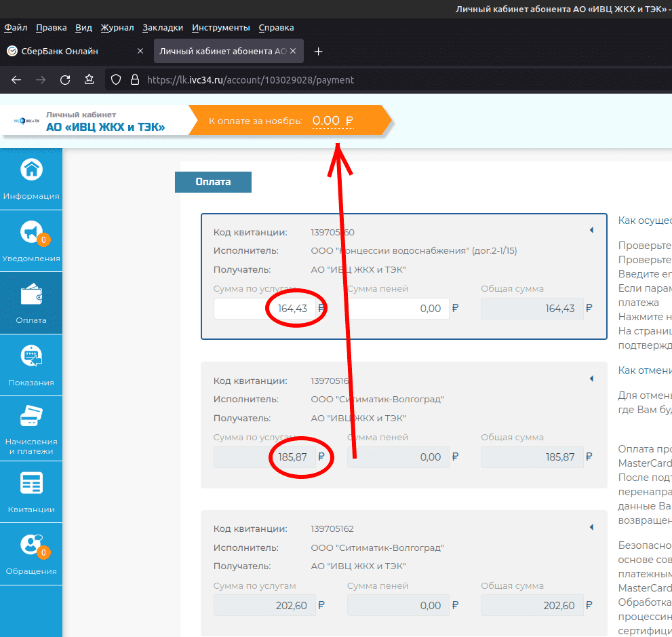This screenshot has height=637, width=672.
Task: Collapse receipt 139705160 with its arrow
Action: [x=591, y=231]
